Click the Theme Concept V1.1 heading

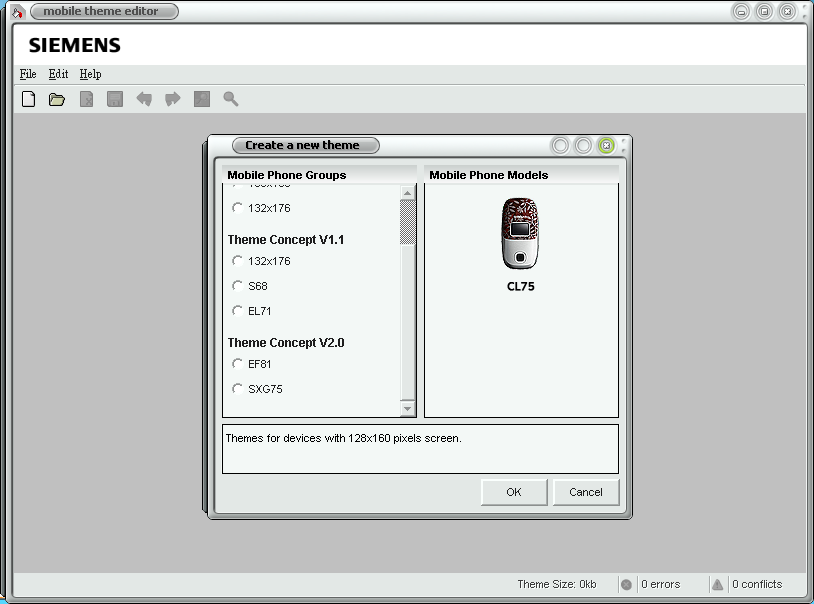286,240
